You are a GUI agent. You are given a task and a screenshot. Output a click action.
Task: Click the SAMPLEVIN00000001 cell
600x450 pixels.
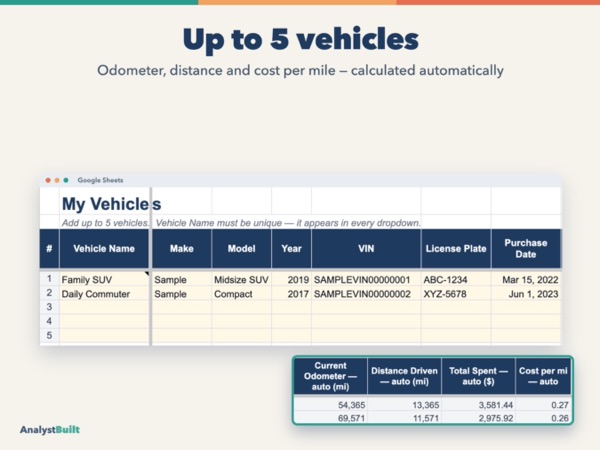[x=366, y=280]
